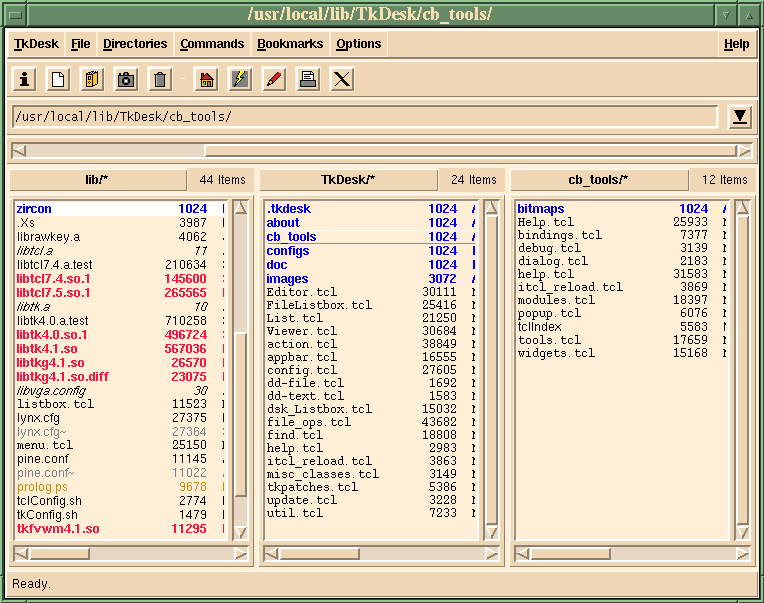Click the info (i) toolbar icon
Image resolution: width=764 pixels, height=603 pixels.
point(25,79)
